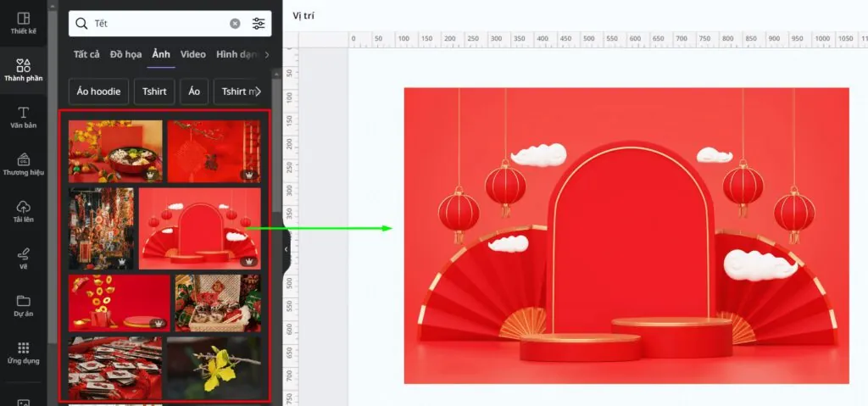Screen dimensions: 868x406
Task: Open the Văn bản text tool
Action: (23, 118)
